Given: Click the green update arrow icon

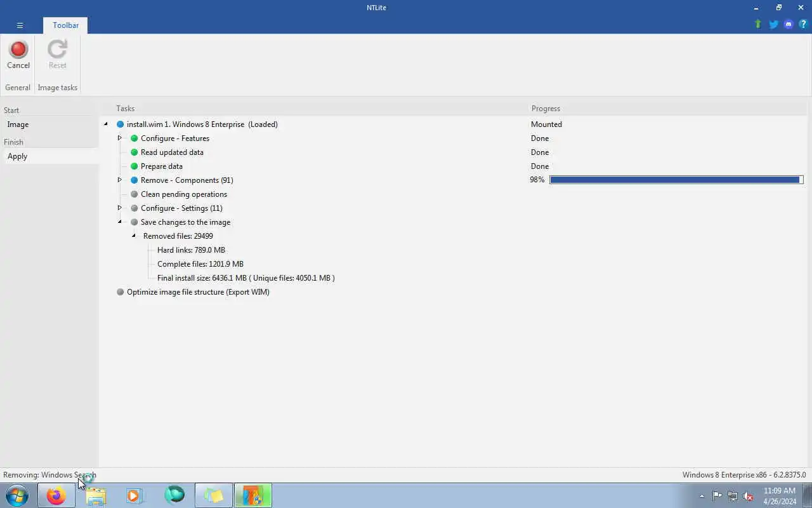Looking at the screenshot, I should 757,24.
